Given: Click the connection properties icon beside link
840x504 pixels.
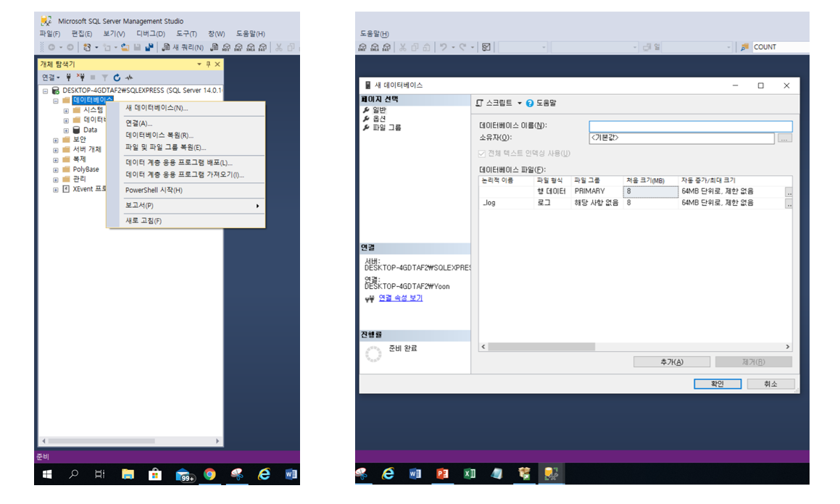Looking at the screenshot, I should point(370,298).
